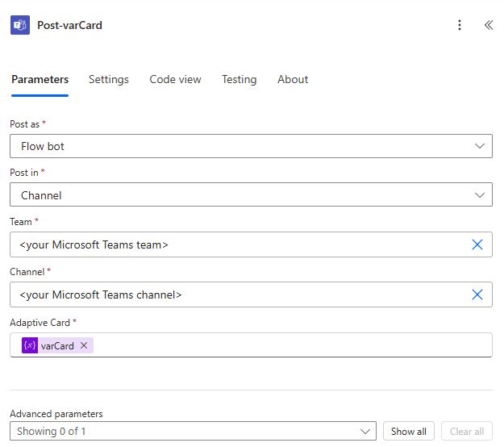The width and height of the screenshot is (504, 447).
Task: Clear the Team field with X icon
Action: pos(477,244)
